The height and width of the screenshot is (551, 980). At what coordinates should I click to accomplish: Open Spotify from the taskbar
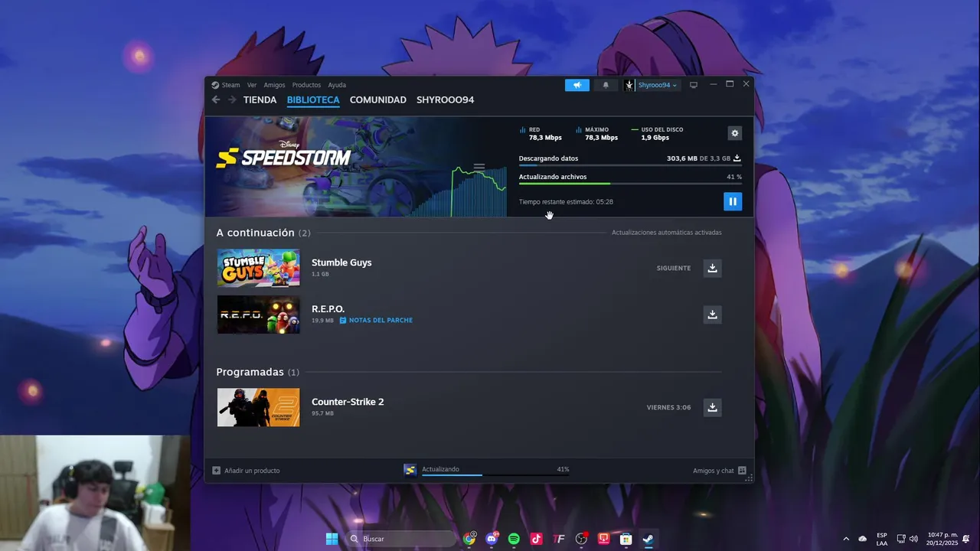pos(514,539)
